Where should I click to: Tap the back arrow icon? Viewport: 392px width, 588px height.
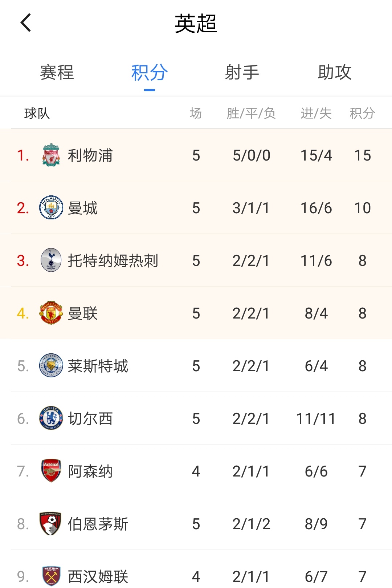click(26, 23)
